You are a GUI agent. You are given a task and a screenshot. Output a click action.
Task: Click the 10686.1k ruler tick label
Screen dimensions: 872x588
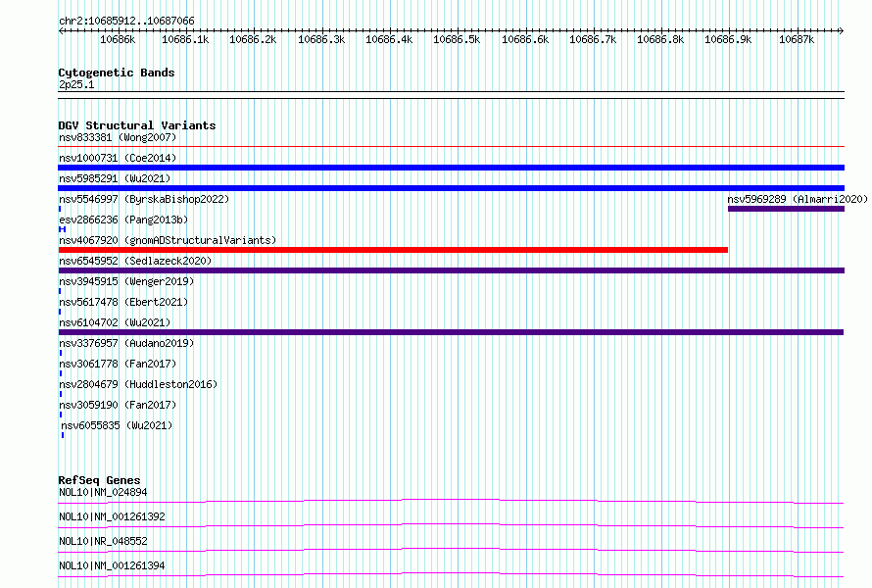pyautogui.click(x=185, y=39)
